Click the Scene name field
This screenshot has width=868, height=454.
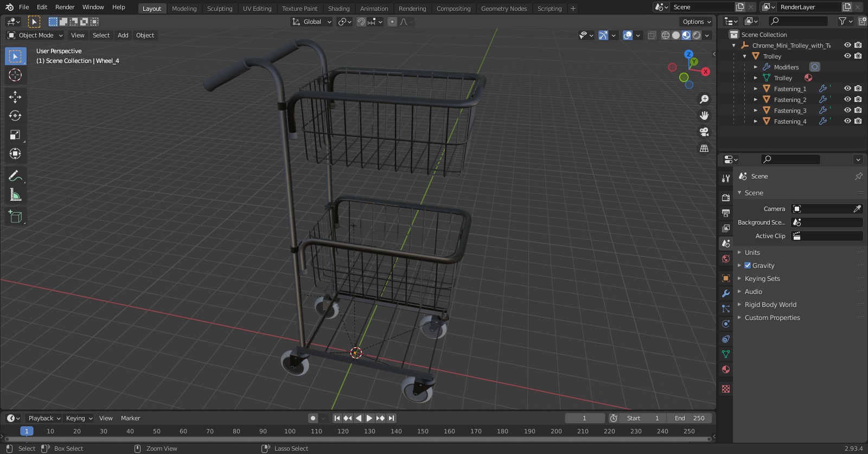703,7
